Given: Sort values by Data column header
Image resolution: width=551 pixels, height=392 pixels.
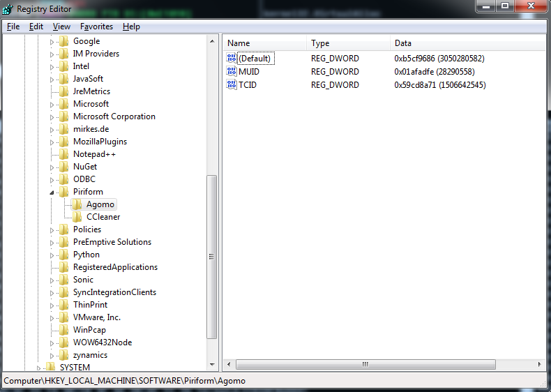Looking at the screenshot, I should (x=468, y=43).
